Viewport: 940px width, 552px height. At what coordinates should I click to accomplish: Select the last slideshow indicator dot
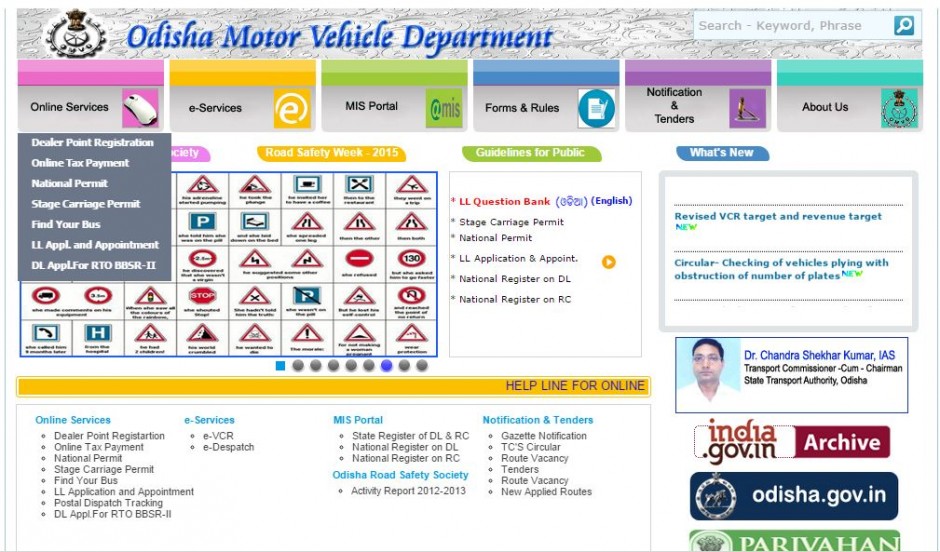click(x=422, y=366)
